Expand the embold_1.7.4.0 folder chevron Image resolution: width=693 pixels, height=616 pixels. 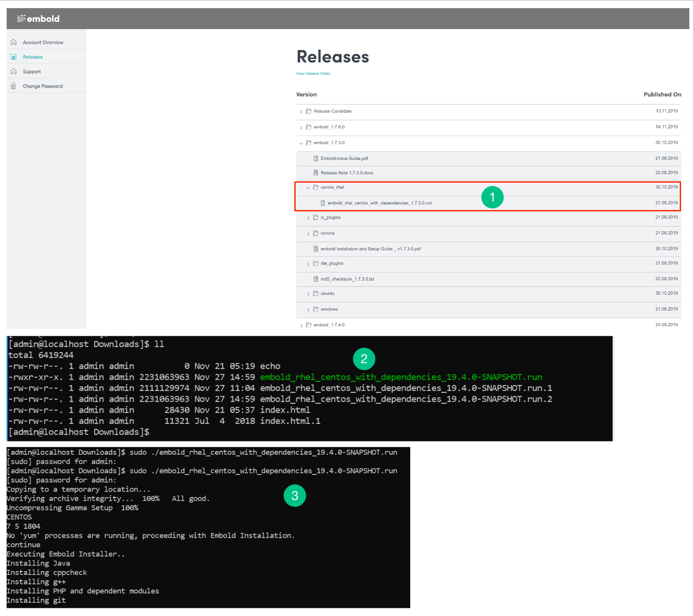click(x=301, y=326)
